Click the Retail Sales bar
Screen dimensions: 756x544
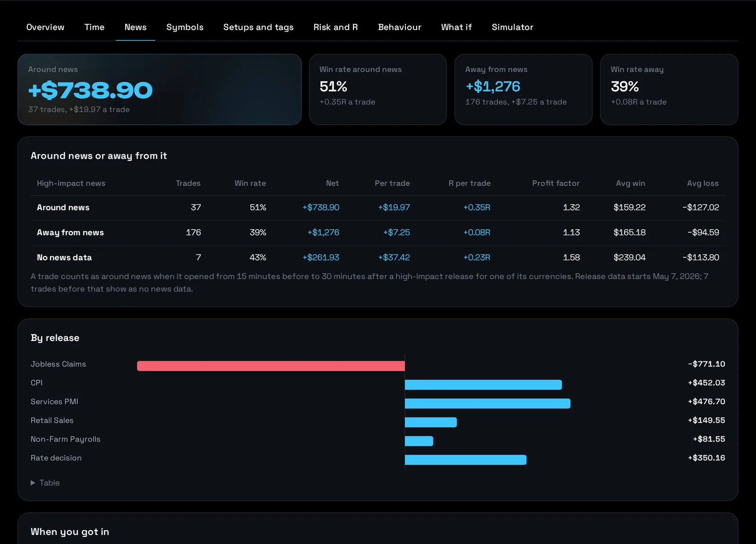point(431,422)
